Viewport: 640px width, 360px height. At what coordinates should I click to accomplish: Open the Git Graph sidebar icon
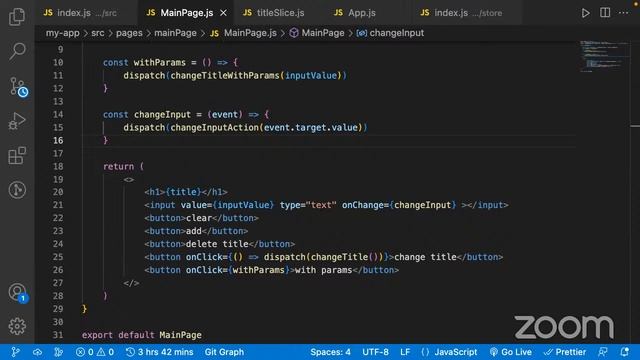17,190
